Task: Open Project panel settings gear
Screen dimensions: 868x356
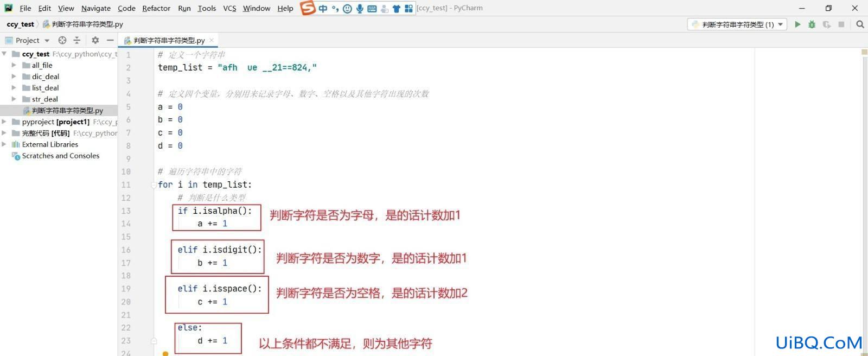Action: [95, 40]
